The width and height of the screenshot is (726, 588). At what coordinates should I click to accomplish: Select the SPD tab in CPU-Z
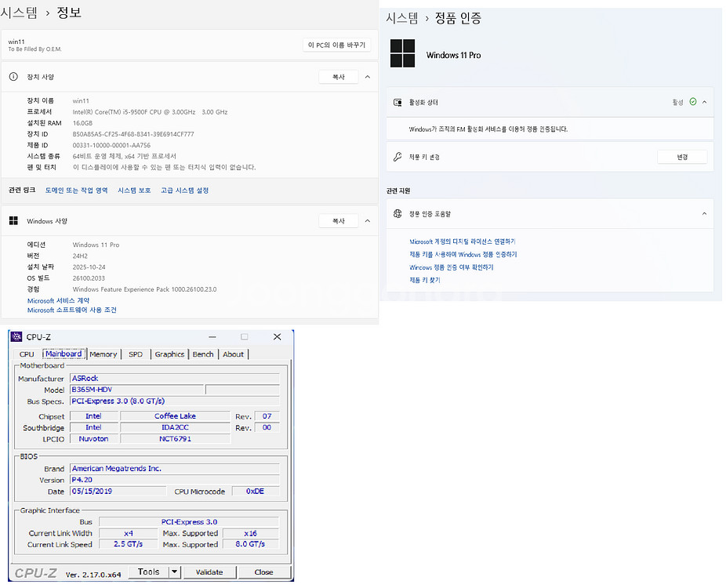tap(136, 354)
